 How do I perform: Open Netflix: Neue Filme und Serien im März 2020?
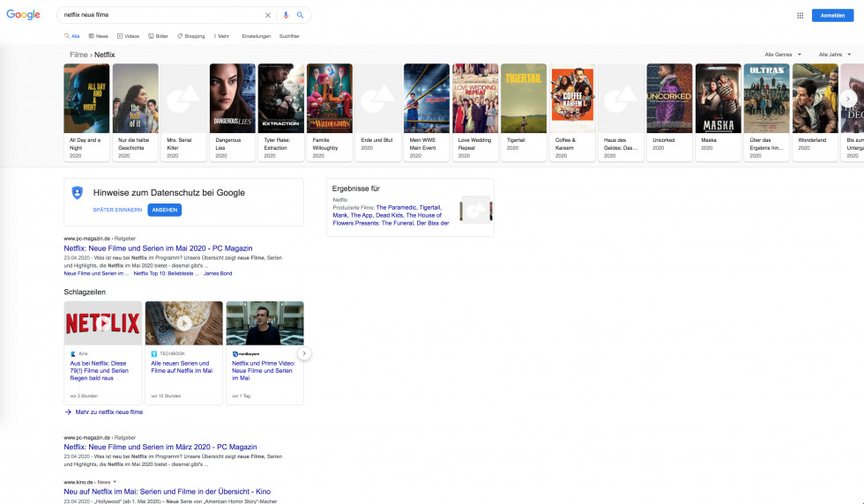[160, 448]
